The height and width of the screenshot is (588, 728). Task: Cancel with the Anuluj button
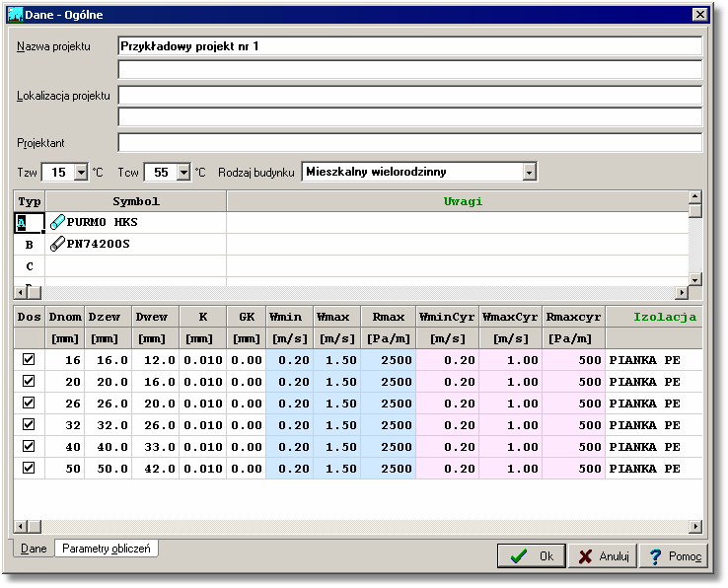pyautogui.click(x=603, y=556)
